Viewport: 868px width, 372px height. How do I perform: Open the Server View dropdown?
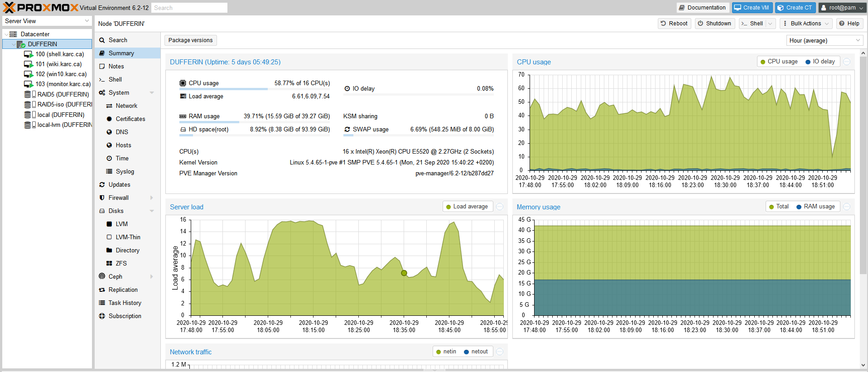point(47,21)
